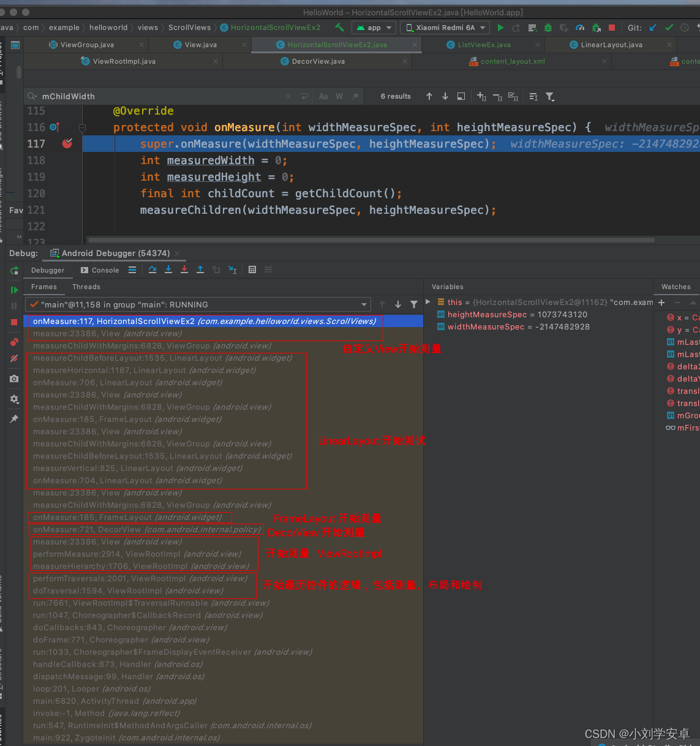
Task: Open the Profiler gauge icon
Action: coord(579,27)
